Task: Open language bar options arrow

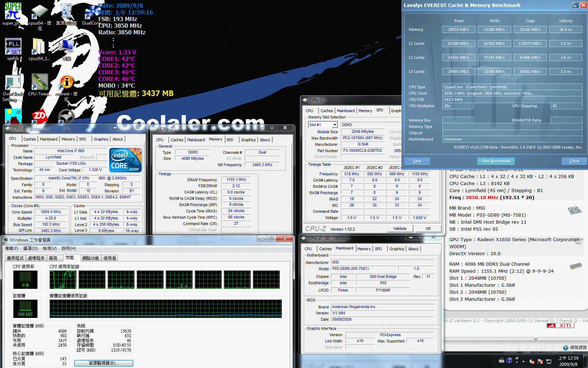Action: [x=517, y=362]
